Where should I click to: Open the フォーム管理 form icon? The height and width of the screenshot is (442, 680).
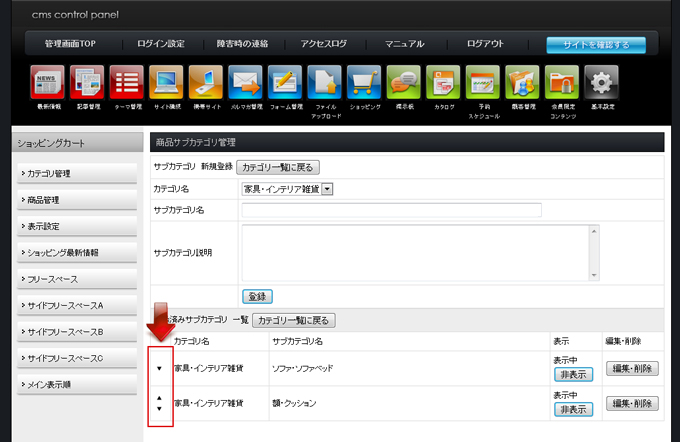[x=285, y=83]
